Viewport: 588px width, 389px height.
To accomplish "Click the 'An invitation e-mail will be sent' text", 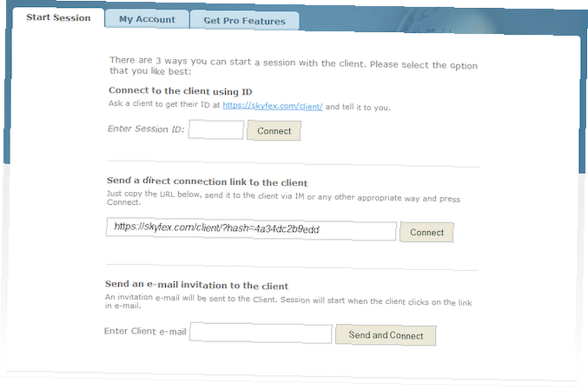I will (x=288, y=301).
